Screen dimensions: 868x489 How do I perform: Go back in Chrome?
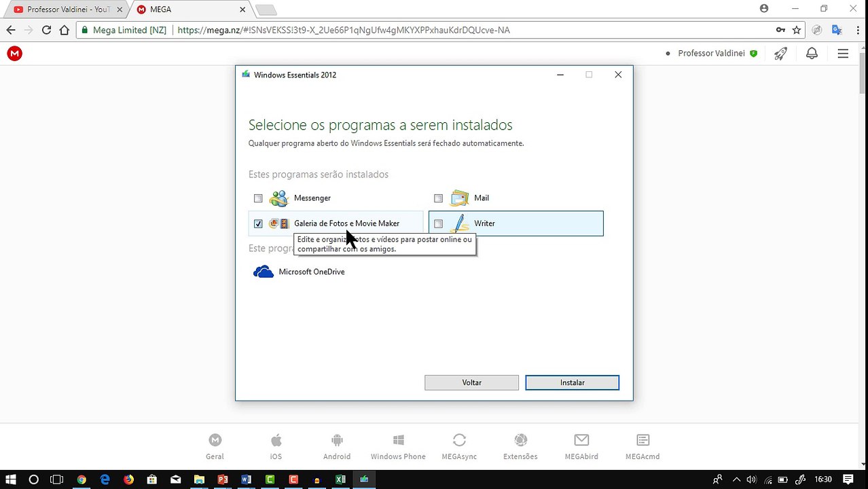click(x=11, y=30)
